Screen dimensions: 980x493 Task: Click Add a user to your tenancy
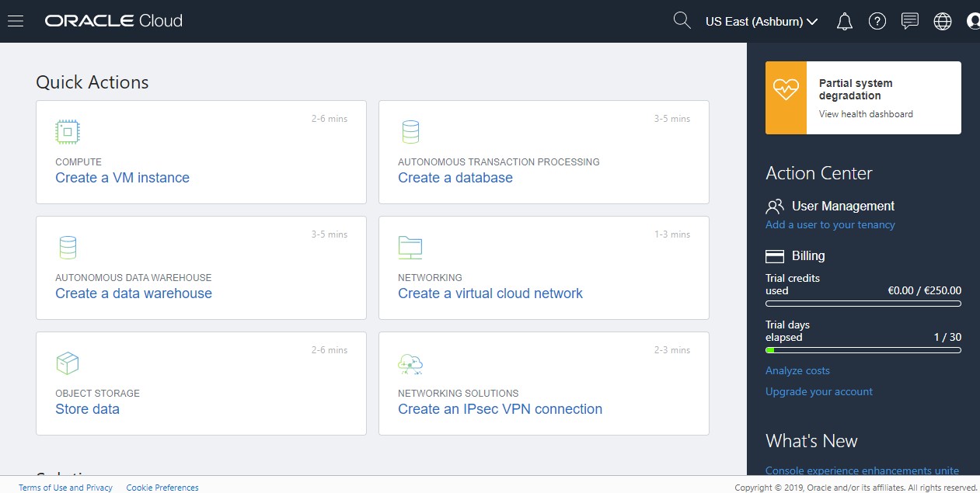(x=830, y=225)
